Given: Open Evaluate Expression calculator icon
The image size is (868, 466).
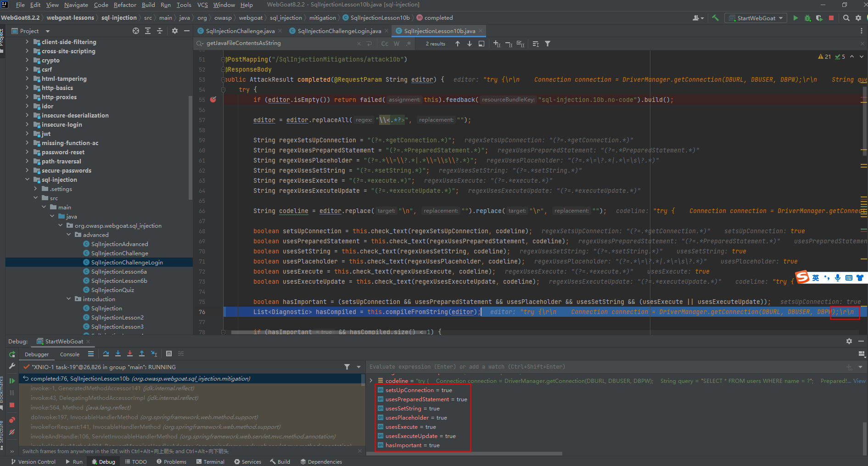Looking at the screenshot, I should pyautogui.click(x=169, y=354).
